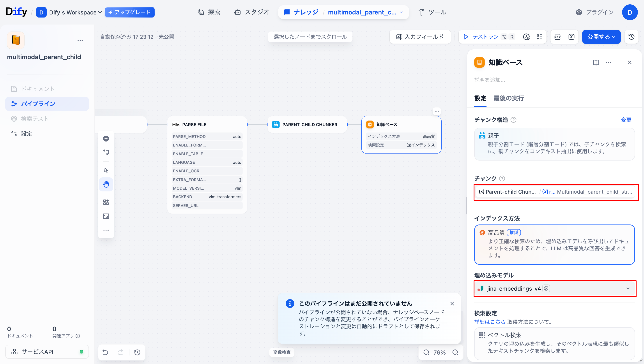Select the 親子 chunk structure card
This screenshot has height=364, width=644.
coord(554,144)
